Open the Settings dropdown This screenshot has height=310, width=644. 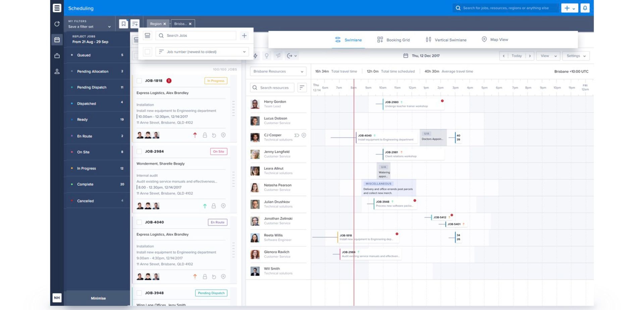click(576, 56)
